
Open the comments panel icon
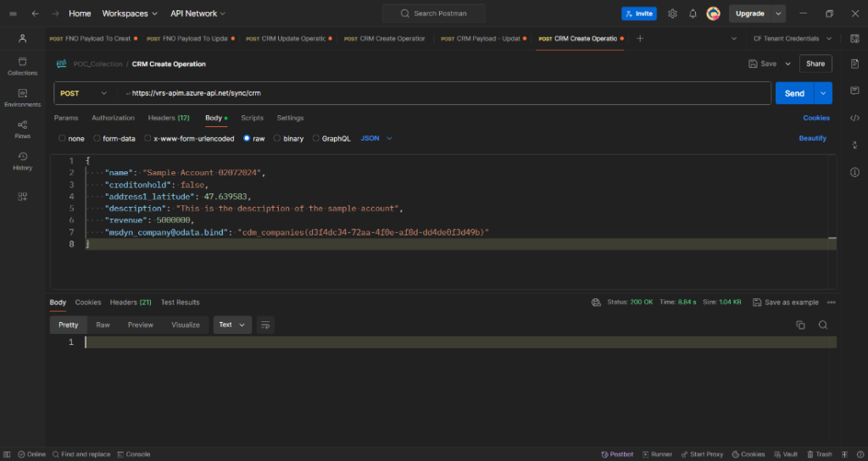click(x=854, y=90)
